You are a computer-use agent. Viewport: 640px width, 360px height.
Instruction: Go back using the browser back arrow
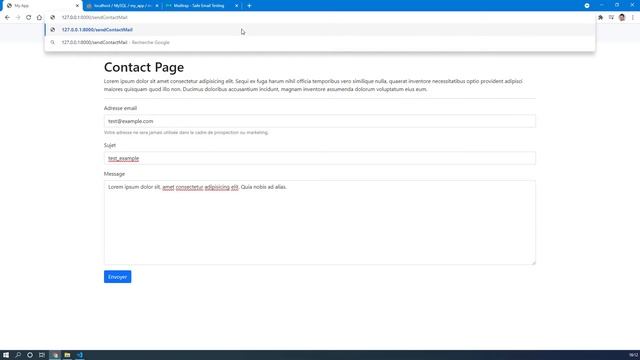point(7,18)
